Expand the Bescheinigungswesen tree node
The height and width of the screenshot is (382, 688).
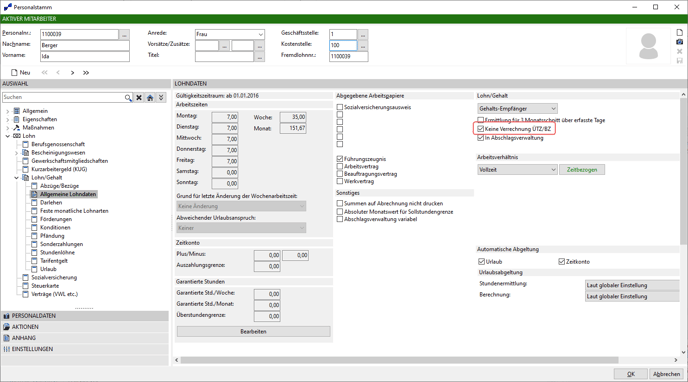click(x=16, y=153)
